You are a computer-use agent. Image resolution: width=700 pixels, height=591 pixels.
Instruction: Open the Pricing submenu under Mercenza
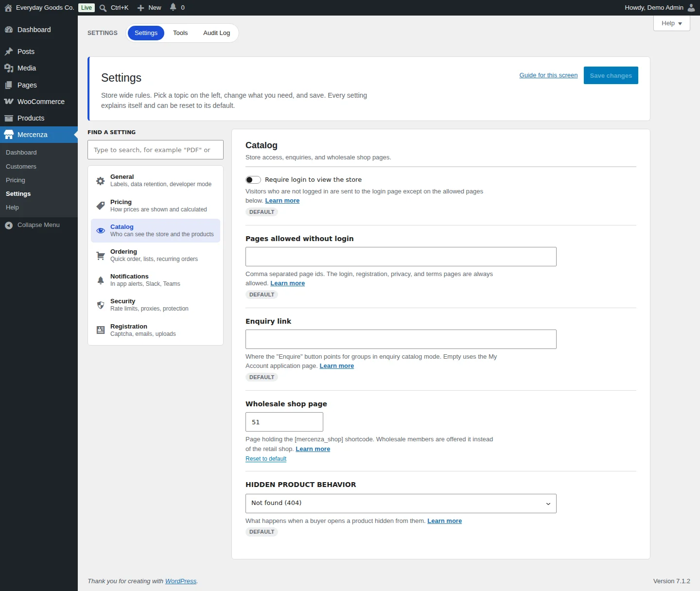(x=16, y=180)
